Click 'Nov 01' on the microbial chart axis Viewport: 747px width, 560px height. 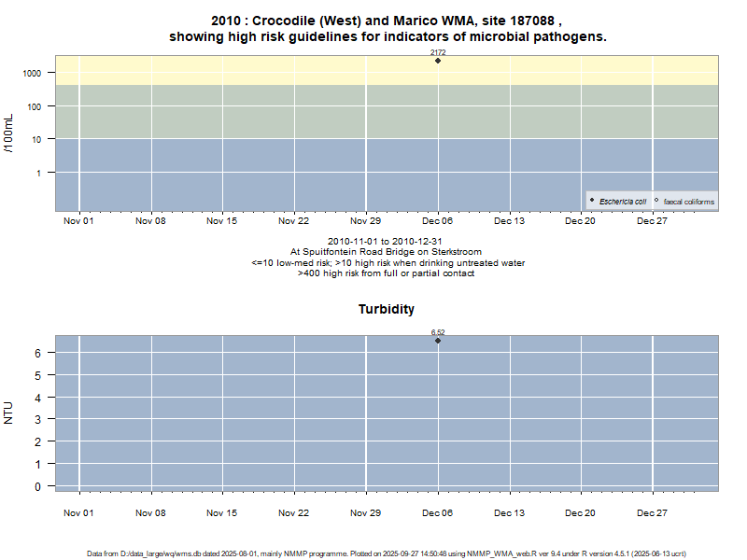click(78, 221)
